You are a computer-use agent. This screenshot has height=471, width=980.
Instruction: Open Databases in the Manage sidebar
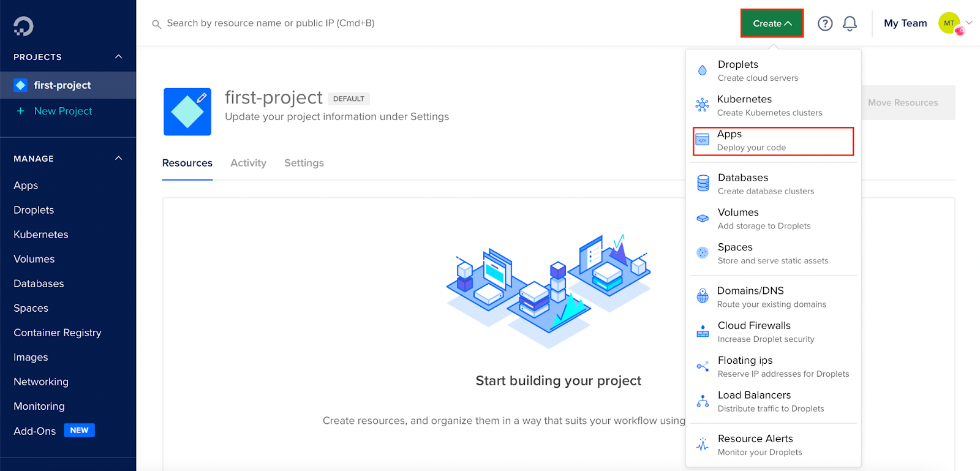point(39,284)
